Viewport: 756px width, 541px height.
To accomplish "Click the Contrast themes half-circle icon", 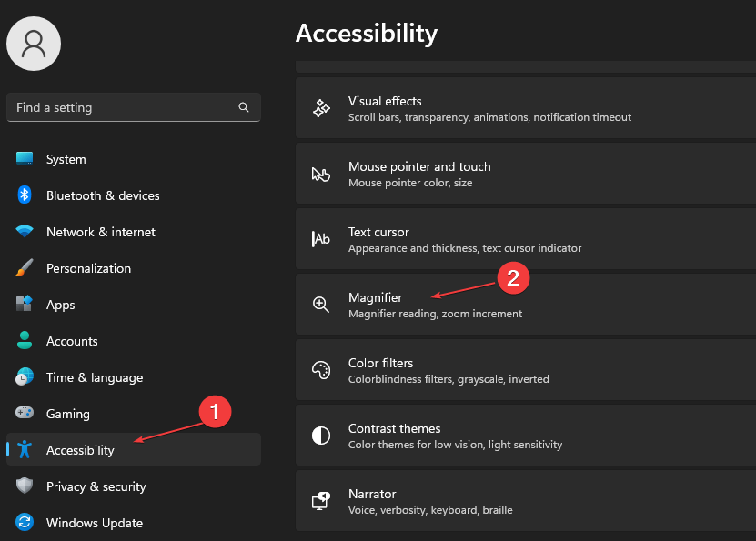I will (x=321, y=435).
